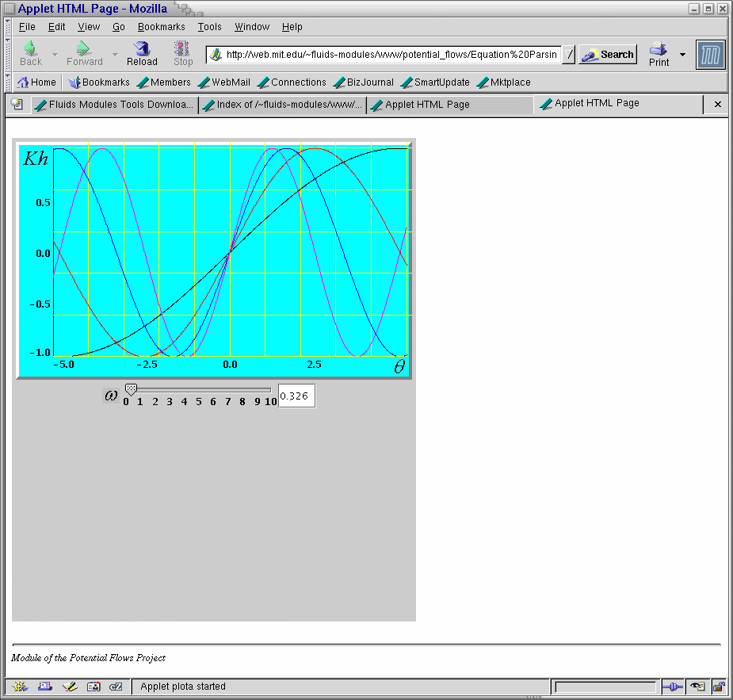
Task: Open Composer icon in status bar
Action: [x=70, y=687]
